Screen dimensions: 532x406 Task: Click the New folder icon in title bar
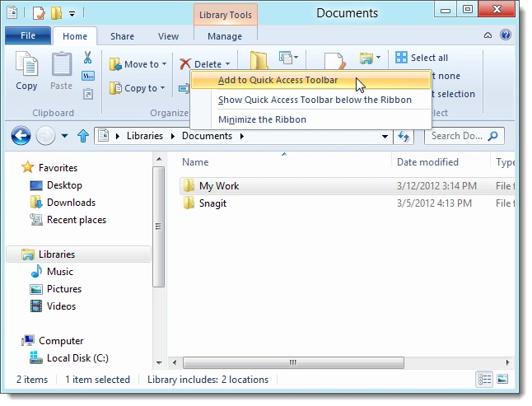tap(56, 13)
